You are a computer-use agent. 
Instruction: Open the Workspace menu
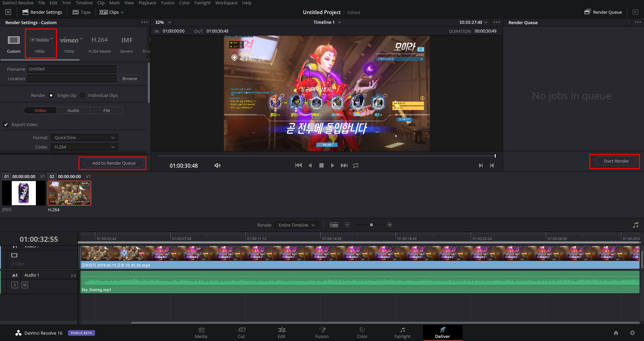pos(226,3)
